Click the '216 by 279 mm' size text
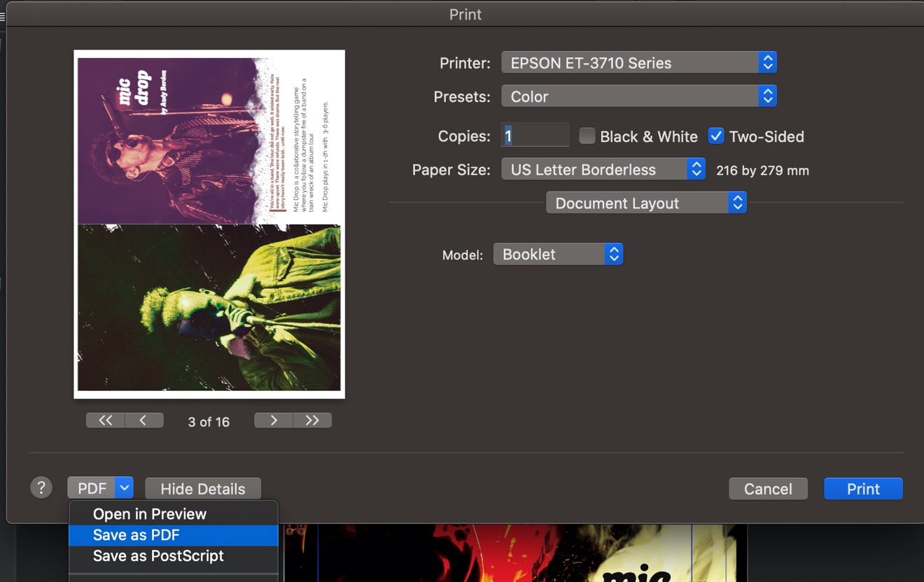Viewport: 924px width, 582px height. [762, 170]
